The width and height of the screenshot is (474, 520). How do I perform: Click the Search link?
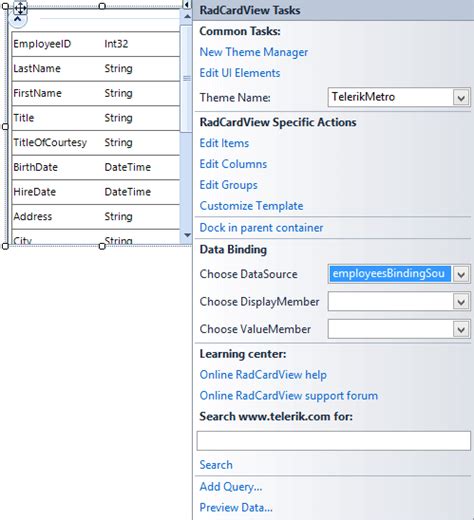click(216, 465)
